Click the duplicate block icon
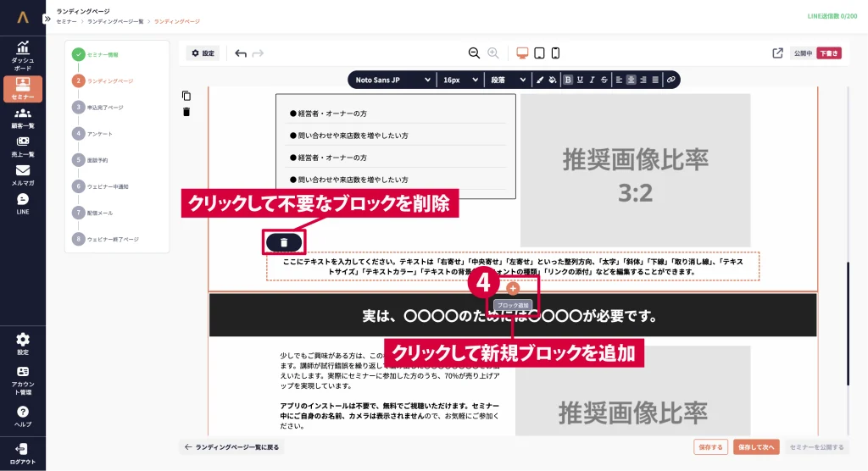Viewport: 868px width, 471px height. point(186,96)
